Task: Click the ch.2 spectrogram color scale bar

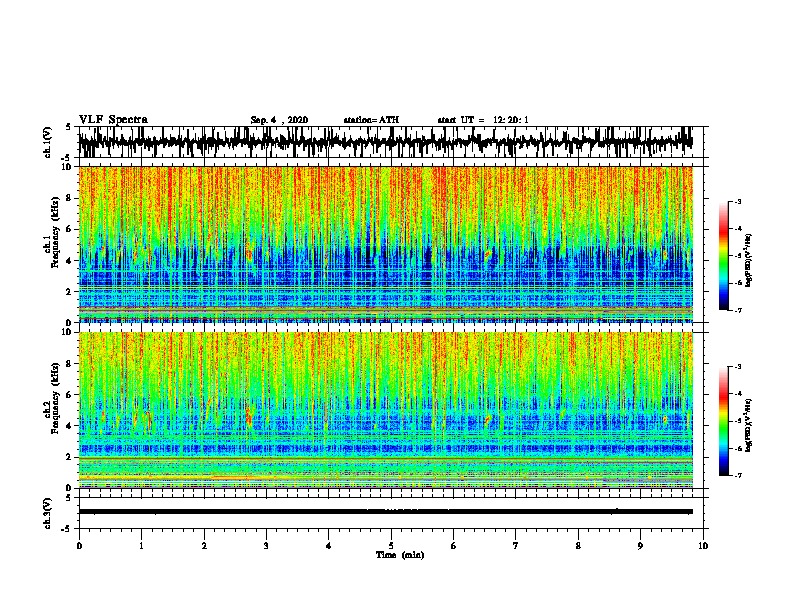Action: (x=723, y=421)
